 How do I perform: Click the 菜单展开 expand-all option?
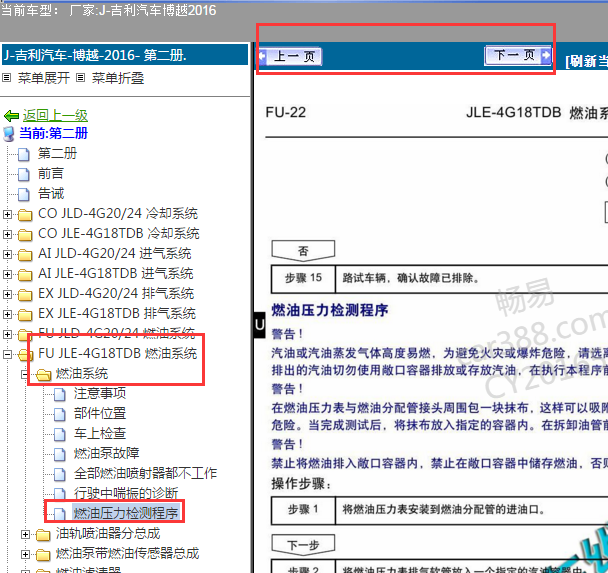tap(44, 78)
